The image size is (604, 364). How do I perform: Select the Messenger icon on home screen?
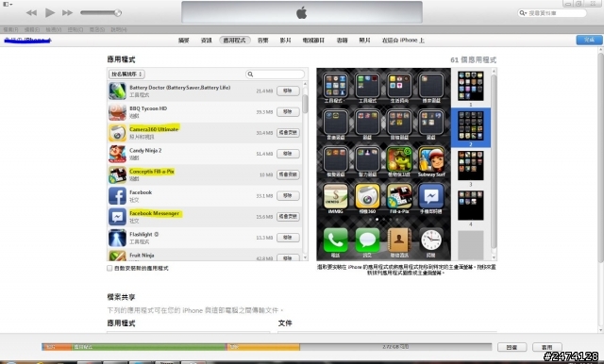pyautogui.click(x=431, y=196)
